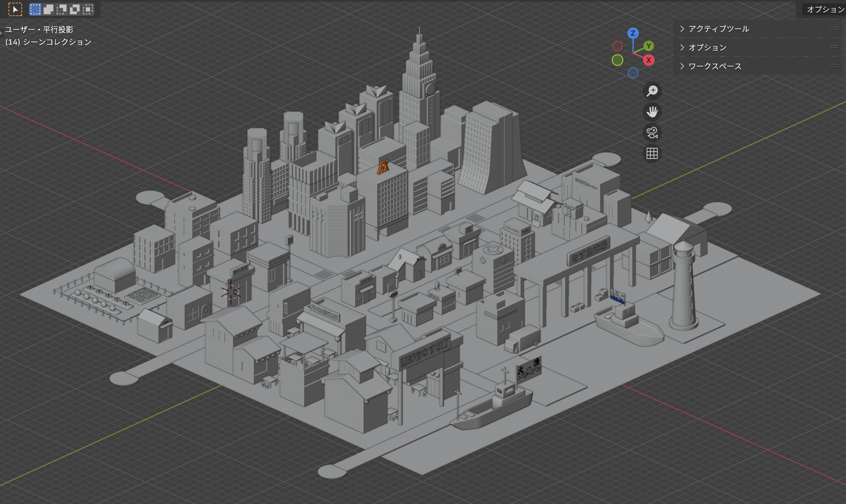This screenshot has height=504, width=846.
Task: Expand the ワークスペース panel
Action: point(714,66)
